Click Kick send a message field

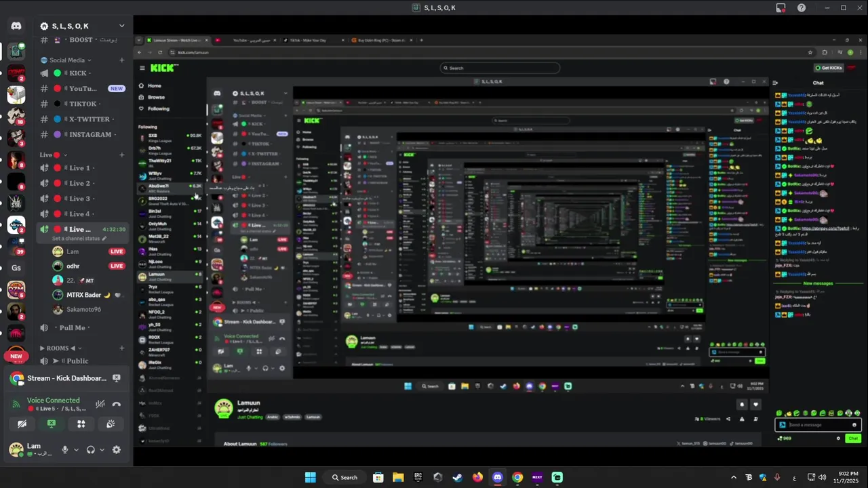pos(818,425)
